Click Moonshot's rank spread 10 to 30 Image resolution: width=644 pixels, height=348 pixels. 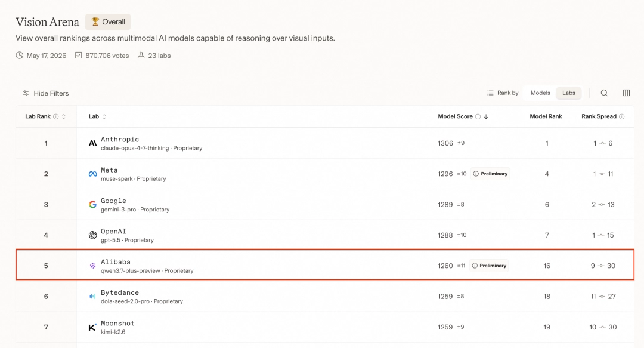point(603,327)
